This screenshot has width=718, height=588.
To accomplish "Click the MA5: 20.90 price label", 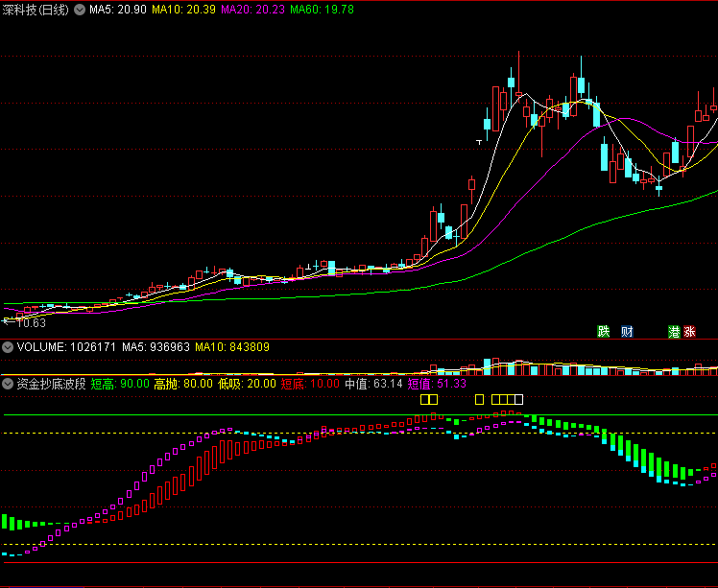I will pos(118,10).
